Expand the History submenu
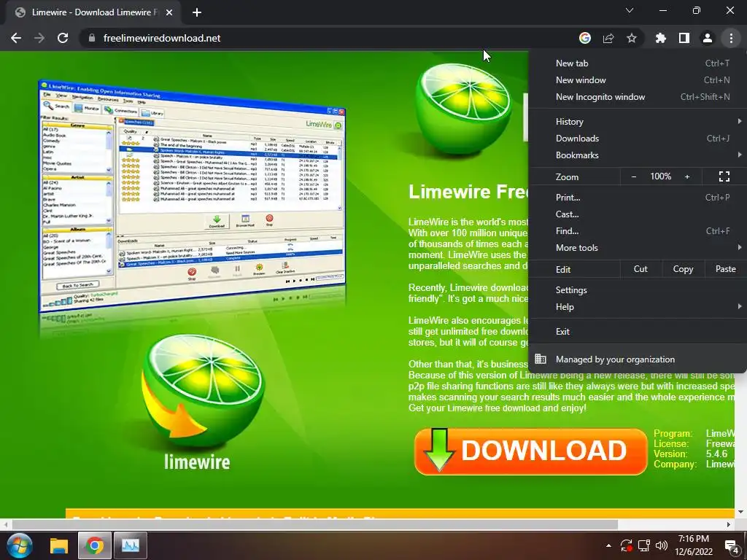 (x=638, y=122)
